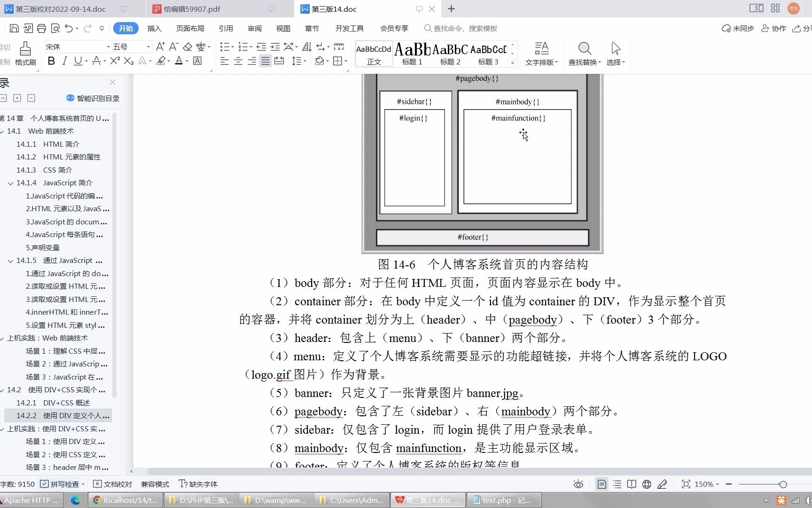Increase font size with A+ icon
Screen dimensions: 812x508
coord(160,47)
